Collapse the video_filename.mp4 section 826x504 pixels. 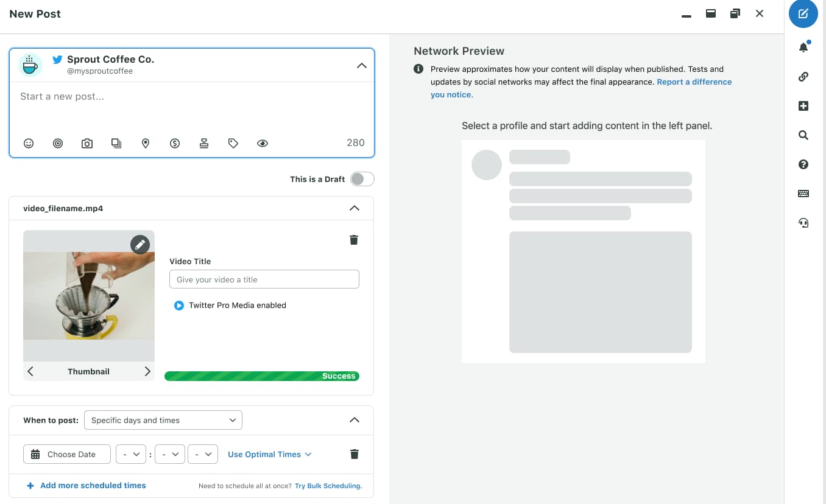point(354,208)
